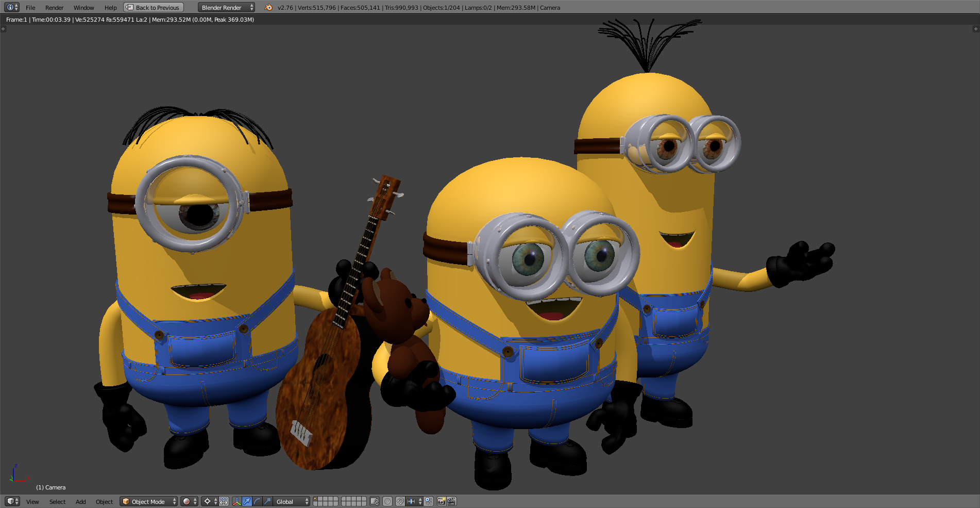Click OpenGL render image camera icon
980x508 pixels.
[x=441, y=501]
